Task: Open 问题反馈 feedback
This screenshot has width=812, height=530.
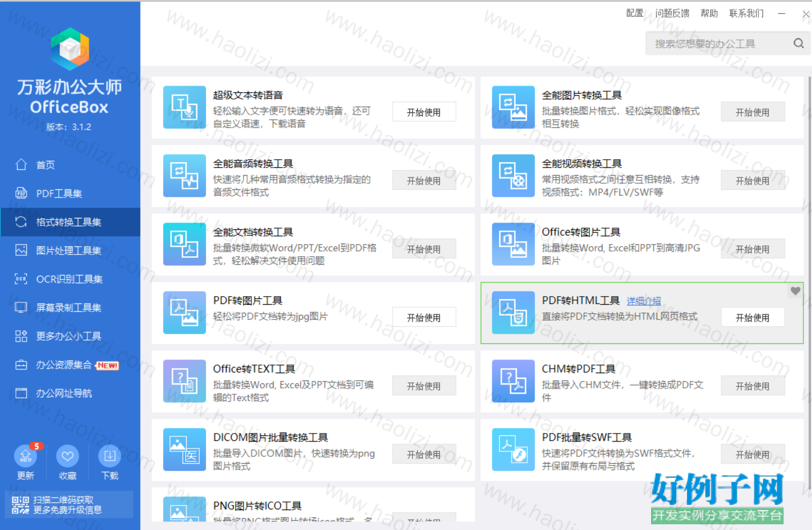Action: tap(672, 13)
